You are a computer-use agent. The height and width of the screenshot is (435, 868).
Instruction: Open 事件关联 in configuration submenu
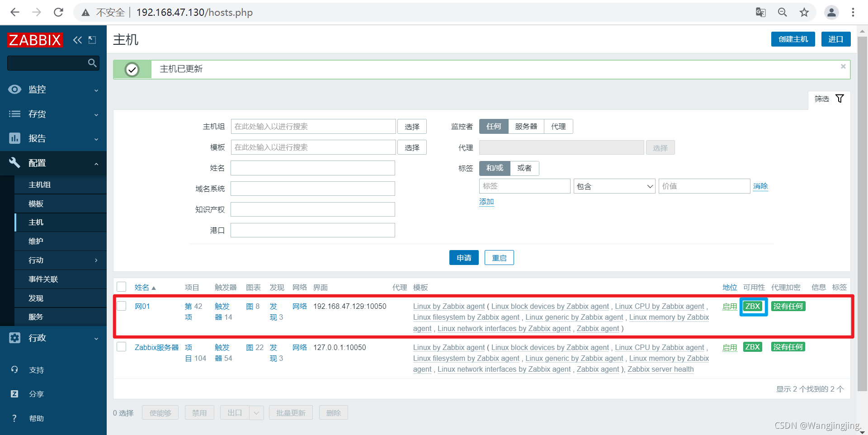[61, 279]
